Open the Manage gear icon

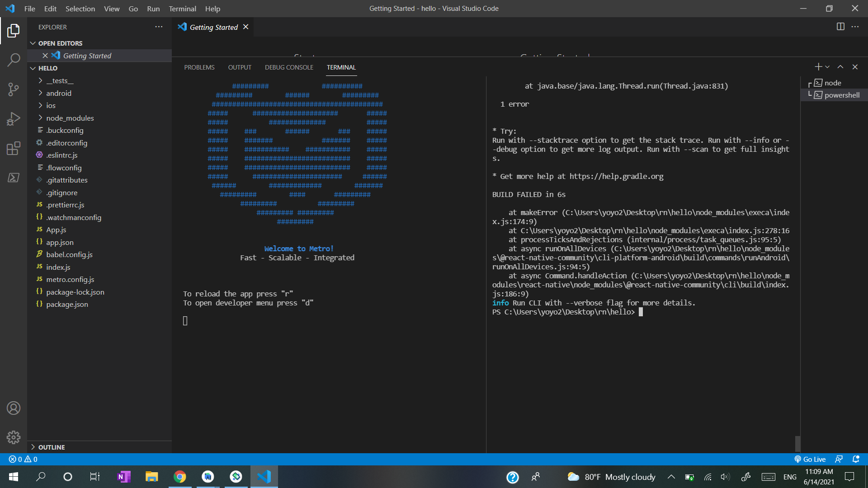pyautogui.click(x=14, y=437)
